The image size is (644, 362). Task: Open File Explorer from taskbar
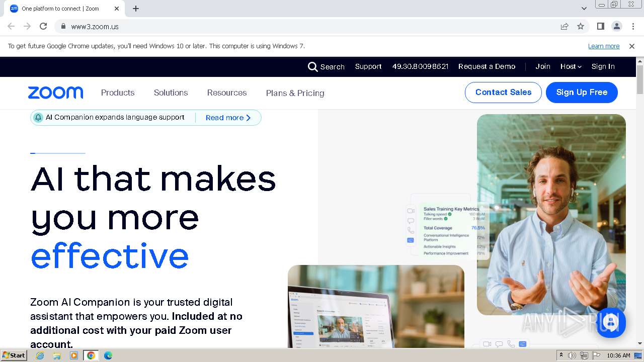[x=57, y=355]
